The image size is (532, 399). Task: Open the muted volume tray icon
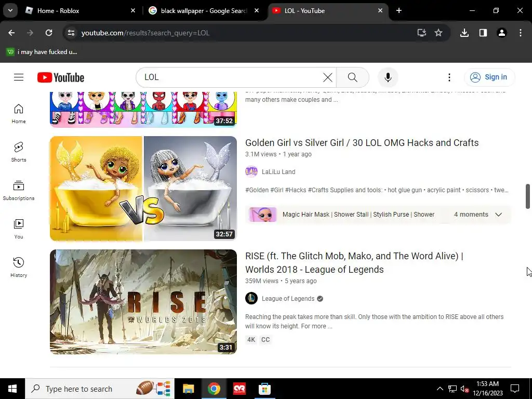[x=464, y=389]
